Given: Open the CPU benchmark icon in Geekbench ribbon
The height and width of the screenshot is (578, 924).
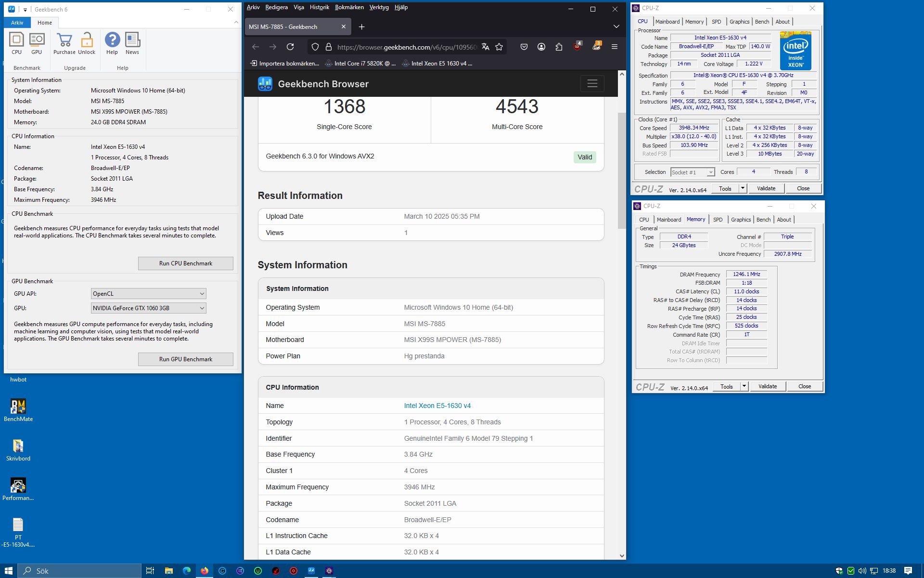Looking at the screenshot, I should (x=16, y=43).
